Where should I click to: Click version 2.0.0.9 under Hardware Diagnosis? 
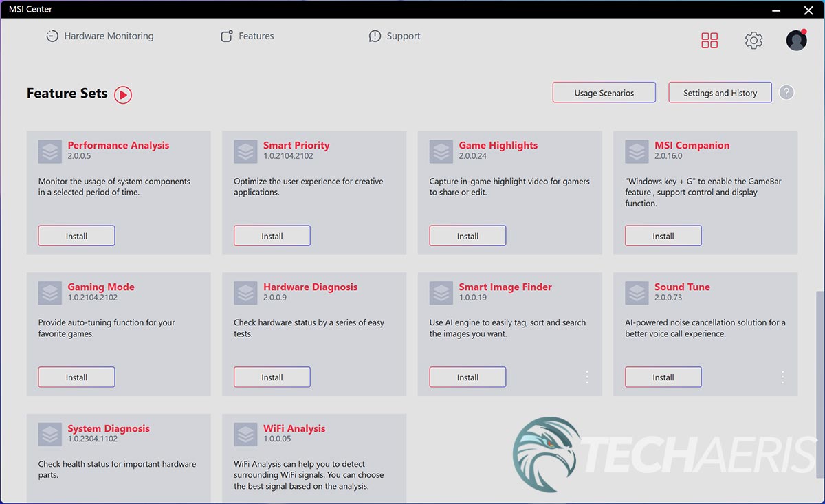click(275, 298)
